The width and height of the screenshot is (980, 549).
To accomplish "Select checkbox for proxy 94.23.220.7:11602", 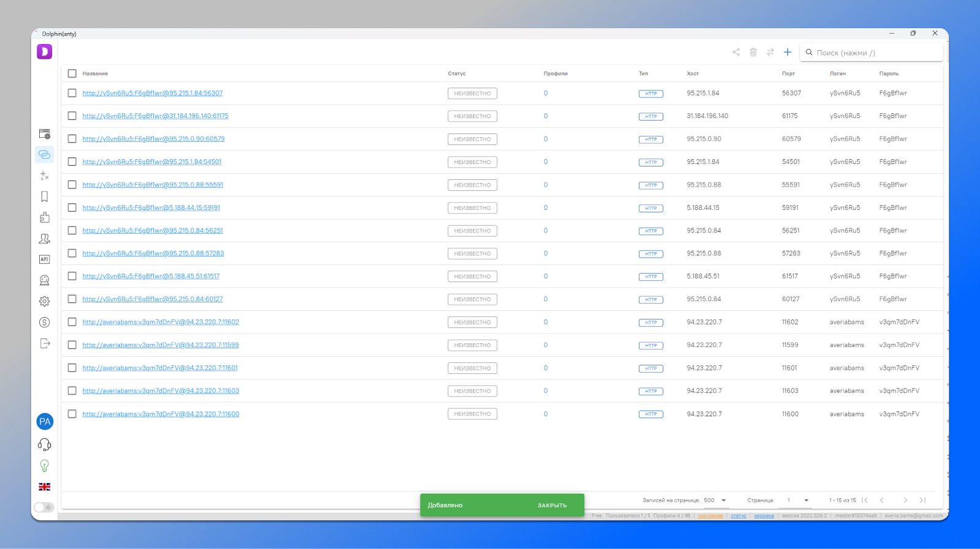I will coord(72,322).
